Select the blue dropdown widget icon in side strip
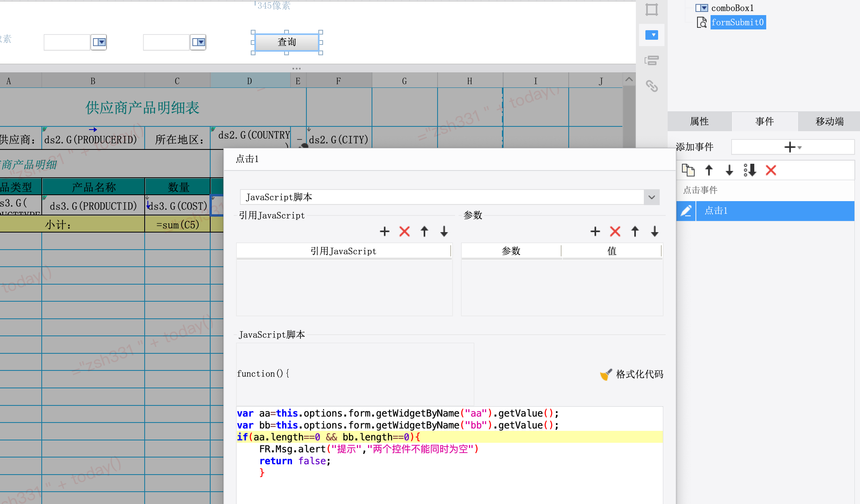Viewport: 860px width, 504px height. point(652,35)
